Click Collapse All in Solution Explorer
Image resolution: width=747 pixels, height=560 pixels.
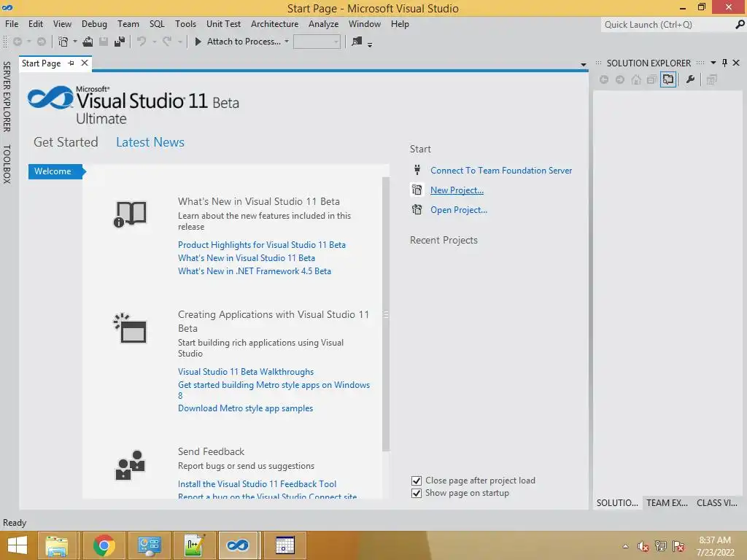tap(651, 79)
